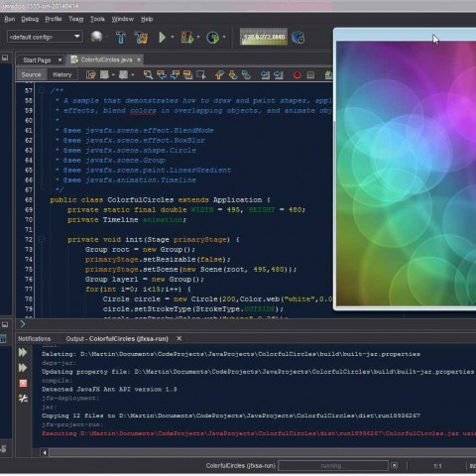The height and width of the screenshot is (476, 476).
Task: Stop the running build with red button
Action: pos(23,384)
